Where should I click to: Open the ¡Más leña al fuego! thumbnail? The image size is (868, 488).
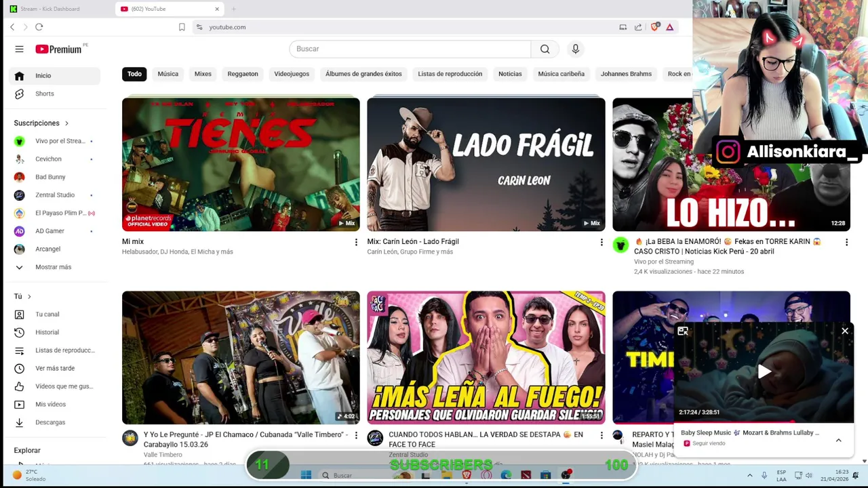click(486, 357)
